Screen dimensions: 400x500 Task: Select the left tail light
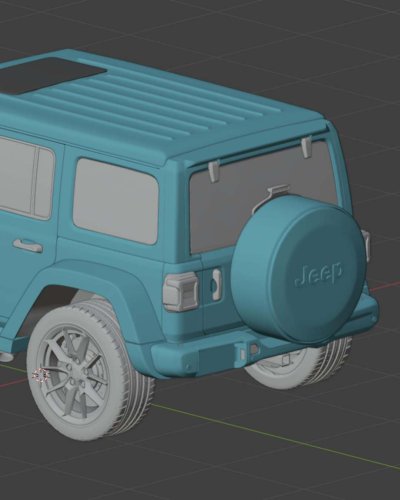pos(180,292)
